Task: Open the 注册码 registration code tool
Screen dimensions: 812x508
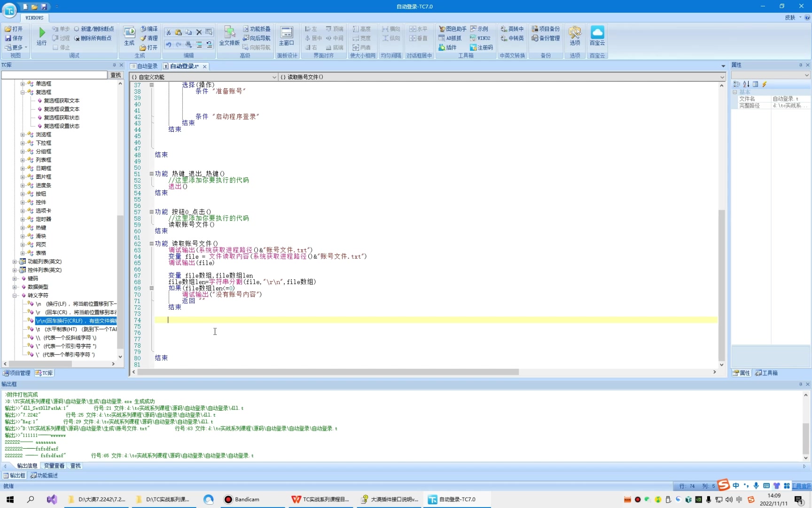Action: click(x=482, y=48)
